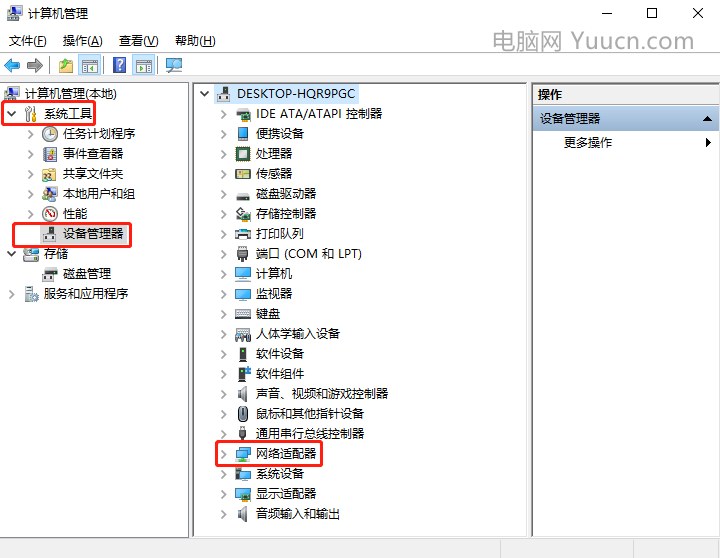Click the 端口 (COM 和 LPT) plug icon
The height and width of the screenshot is (558, 720).
click(x=242, y=254)
